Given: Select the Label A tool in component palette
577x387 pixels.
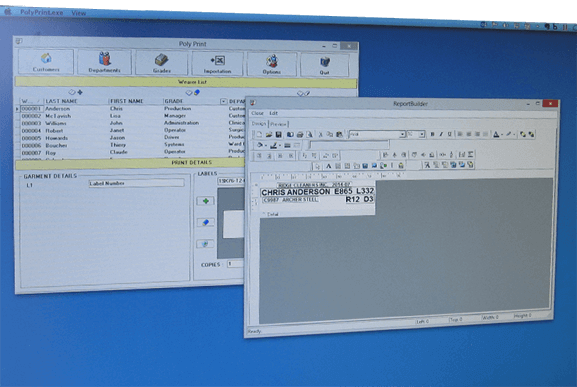Looking at the screenshot, I should [328, 166].
